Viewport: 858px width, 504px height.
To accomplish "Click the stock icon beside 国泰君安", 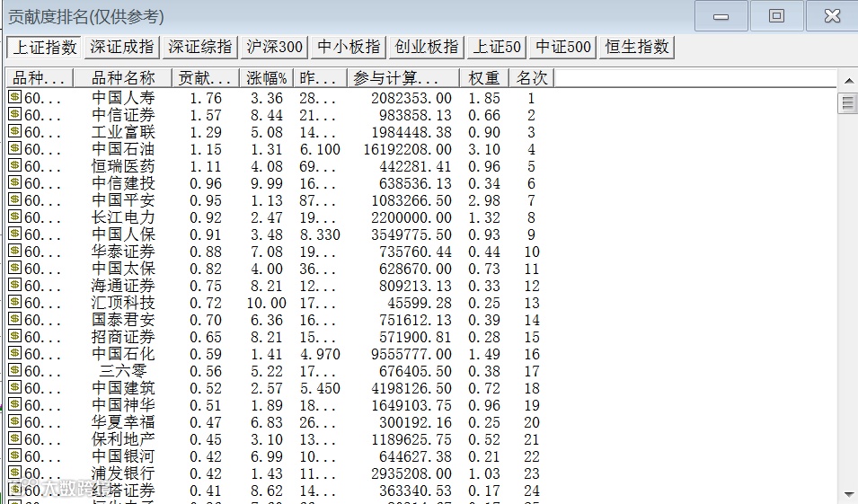I will coord(14,319).
